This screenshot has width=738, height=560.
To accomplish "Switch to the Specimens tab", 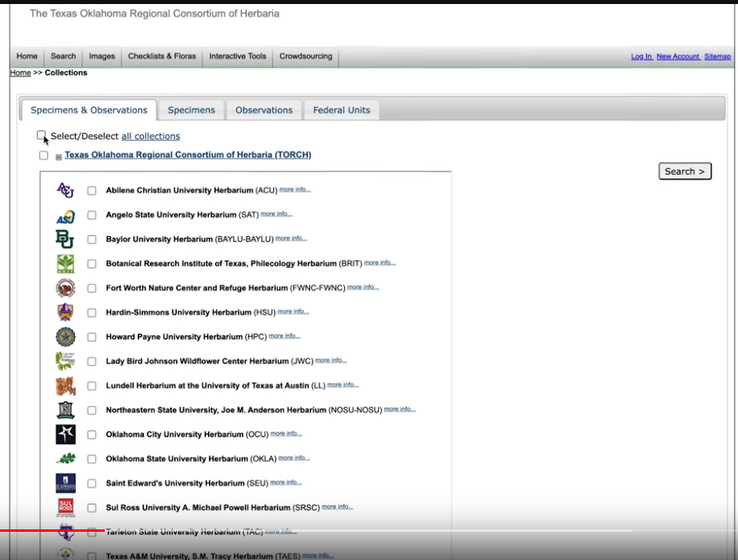I will pos(192,110).
